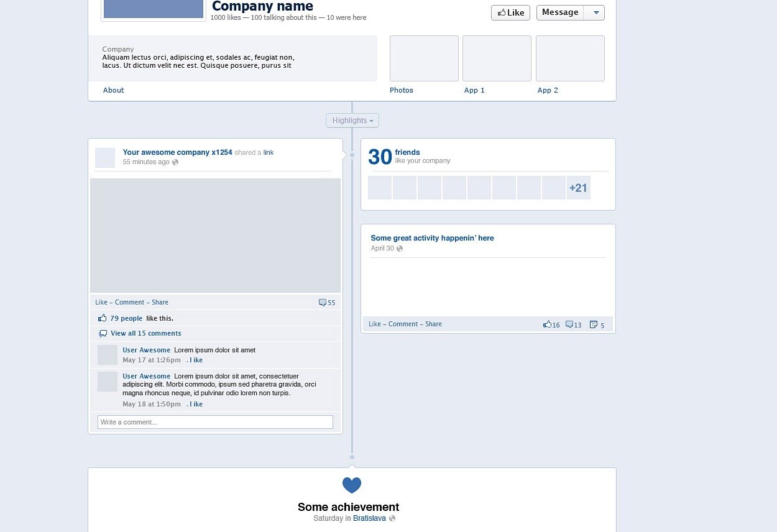Viewport: 777px width, 532px height.
Task: Focus the Write a comment field
Action: [215, 422]
